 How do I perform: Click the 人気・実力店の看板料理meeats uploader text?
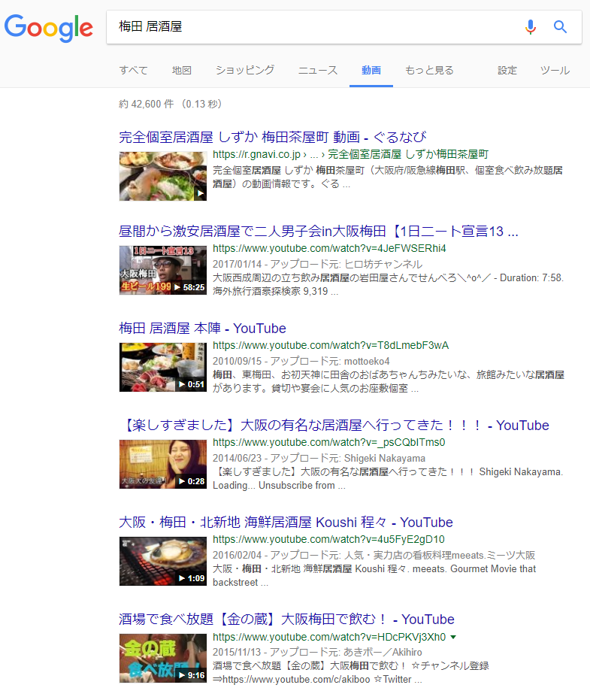tap(440, 556)
